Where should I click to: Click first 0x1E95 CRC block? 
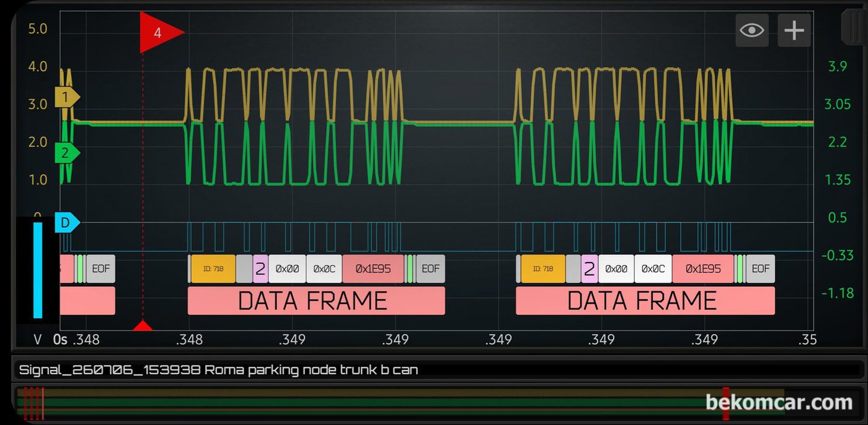(373, 269)
